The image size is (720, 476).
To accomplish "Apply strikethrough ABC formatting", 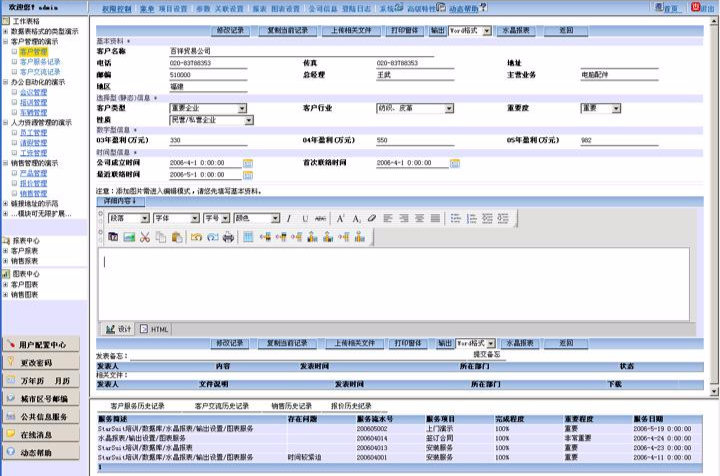I will point(321,218).
